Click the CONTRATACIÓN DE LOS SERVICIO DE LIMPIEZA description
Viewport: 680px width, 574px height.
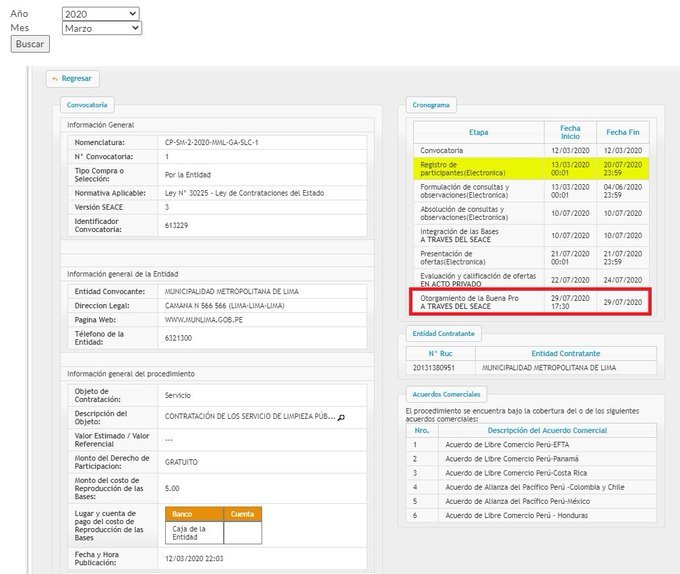click(250, 416)
